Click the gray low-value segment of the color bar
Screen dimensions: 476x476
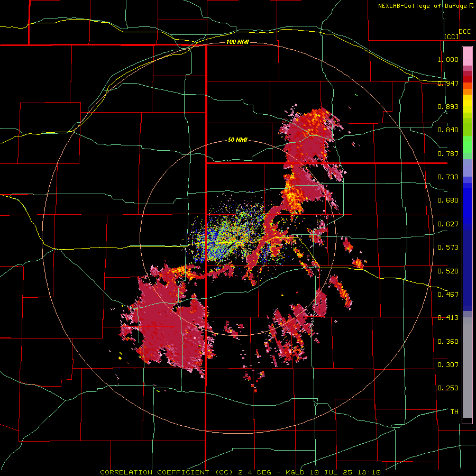pos(467,368)
